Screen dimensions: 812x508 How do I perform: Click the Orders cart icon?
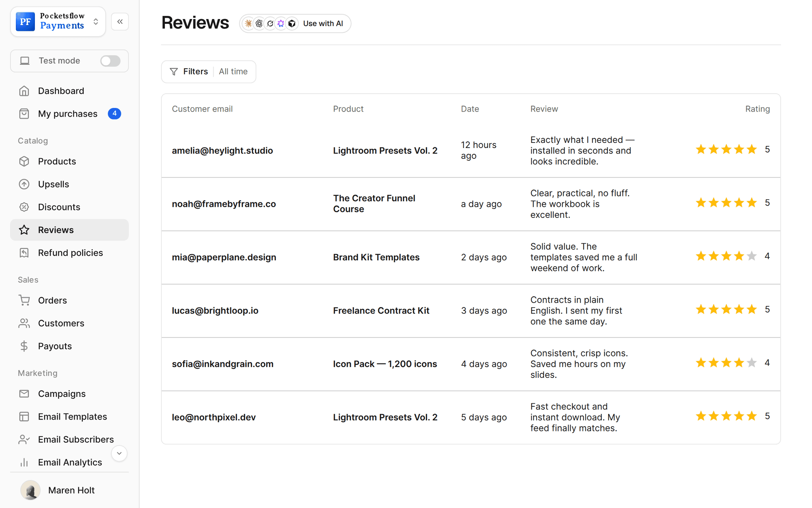click(x=24, y=300)
